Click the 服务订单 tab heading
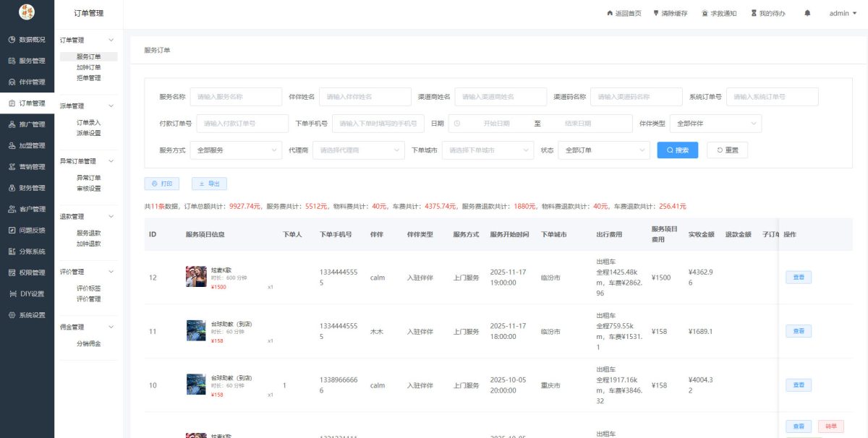The image size is (868, 438). pyautogui.click(x=157, y=51)
